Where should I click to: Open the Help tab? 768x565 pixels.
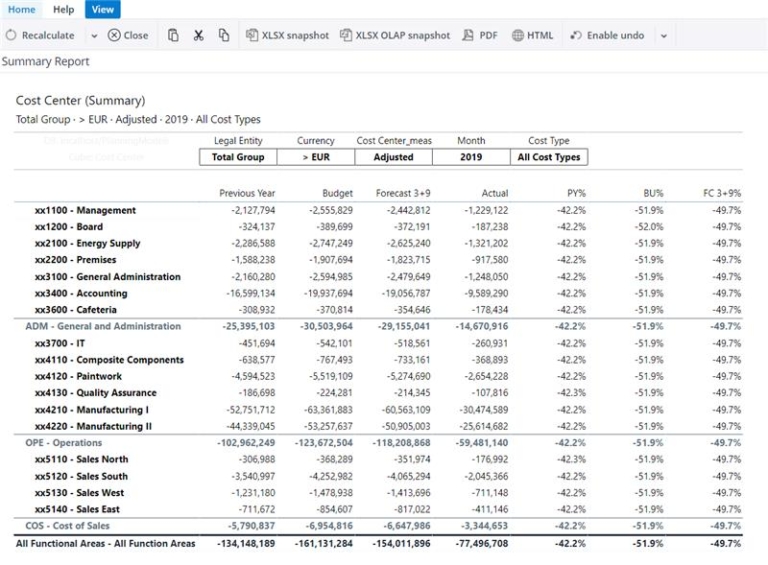tap(63, 9)
